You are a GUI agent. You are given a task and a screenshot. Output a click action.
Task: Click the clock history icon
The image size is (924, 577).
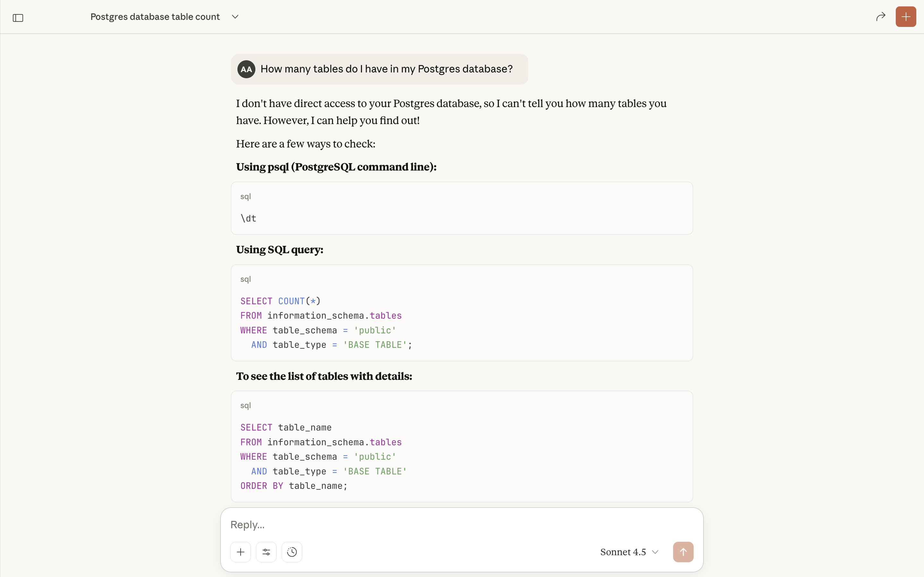(x=292, y=552)
